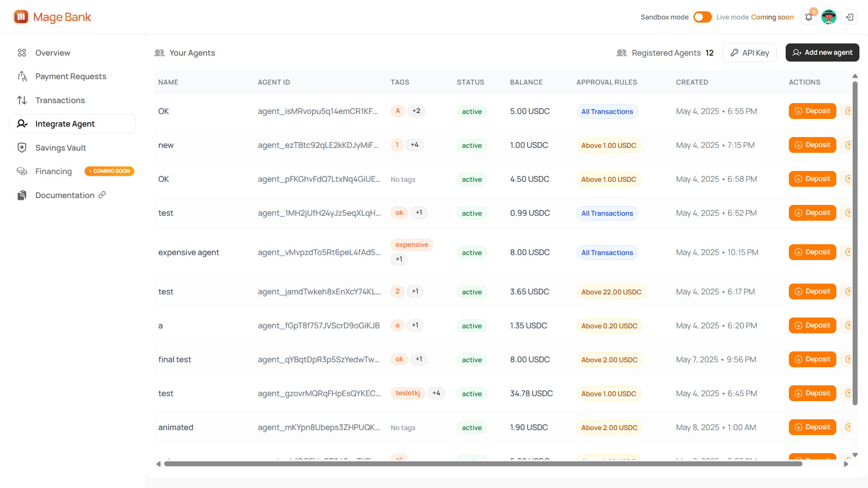Expand +1 tags on final test agent
The width and height of the screenshot is (868, 488).
pos(419,359)
